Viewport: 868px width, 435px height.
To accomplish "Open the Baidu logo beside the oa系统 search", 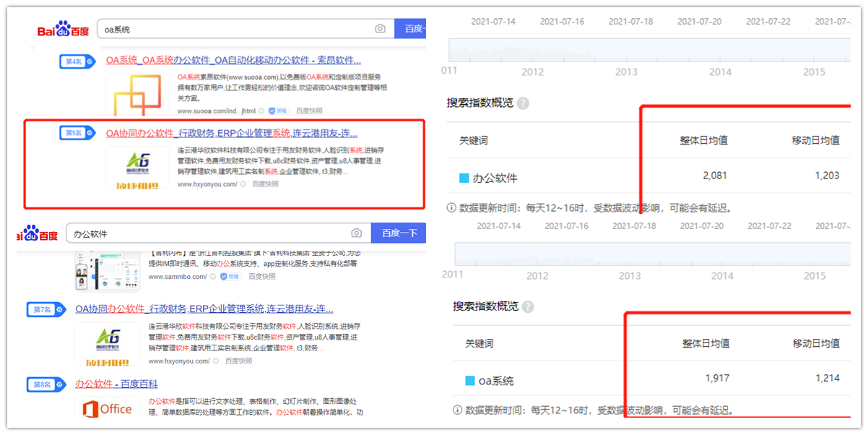I will coord(64,29).
